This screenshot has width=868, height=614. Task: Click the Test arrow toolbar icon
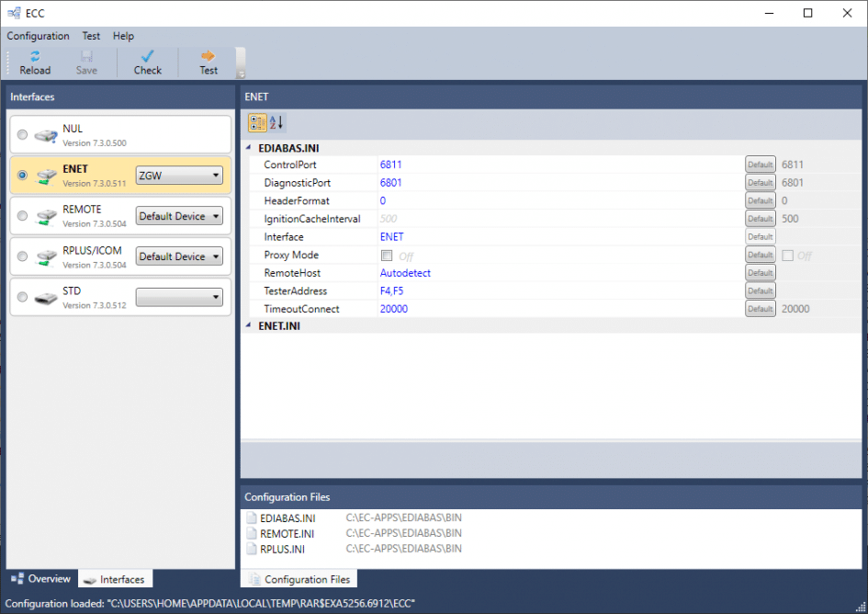(x=209, y=56)
